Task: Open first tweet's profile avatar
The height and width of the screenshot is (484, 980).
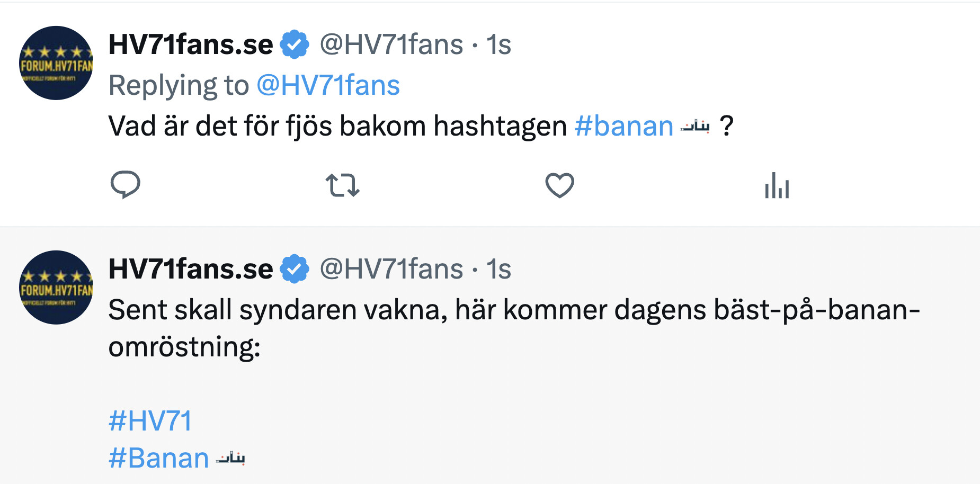Action: click(56, 63)
